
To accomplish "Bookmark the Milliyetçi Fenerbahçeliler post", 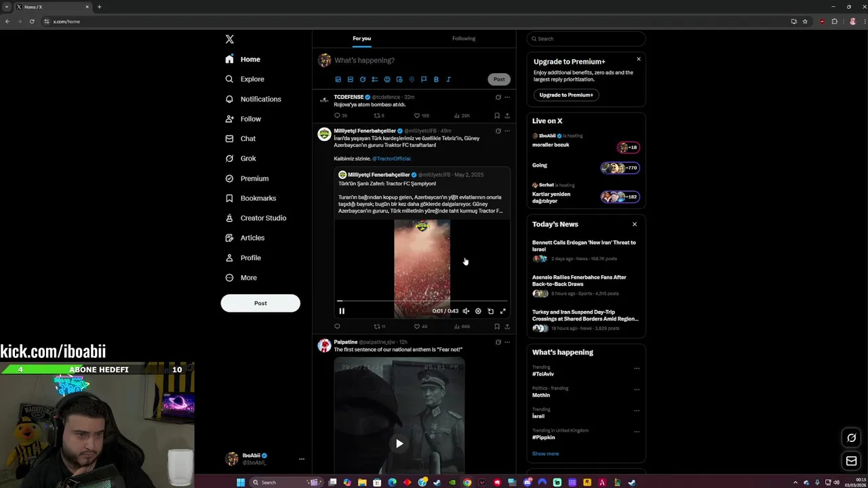I will (497, 327).
